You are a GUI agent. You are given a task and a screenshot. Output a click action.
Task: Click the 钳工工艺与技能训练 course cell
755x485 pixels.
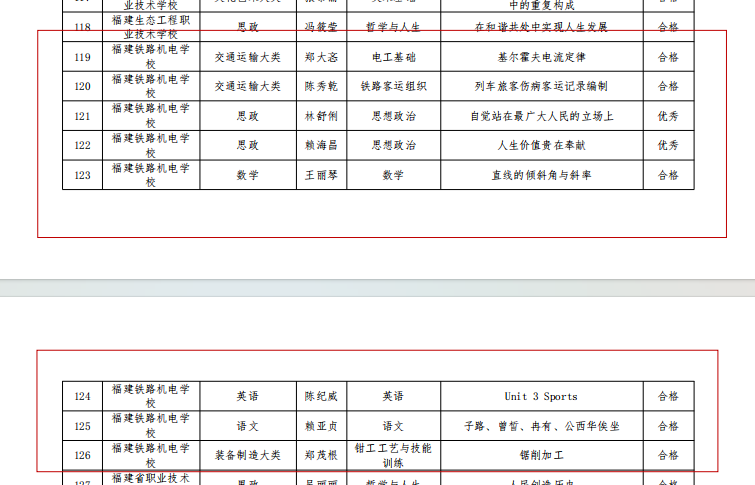point(393,455)
